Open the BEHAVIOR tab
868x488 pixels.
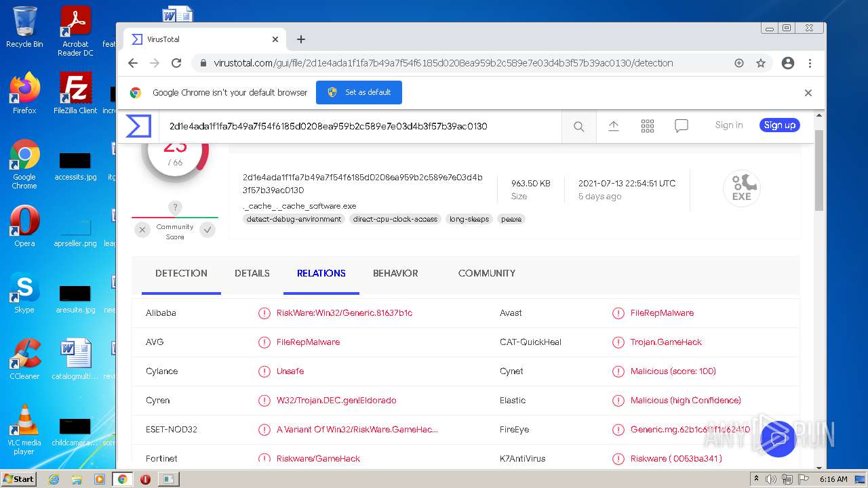pos(395,274)
